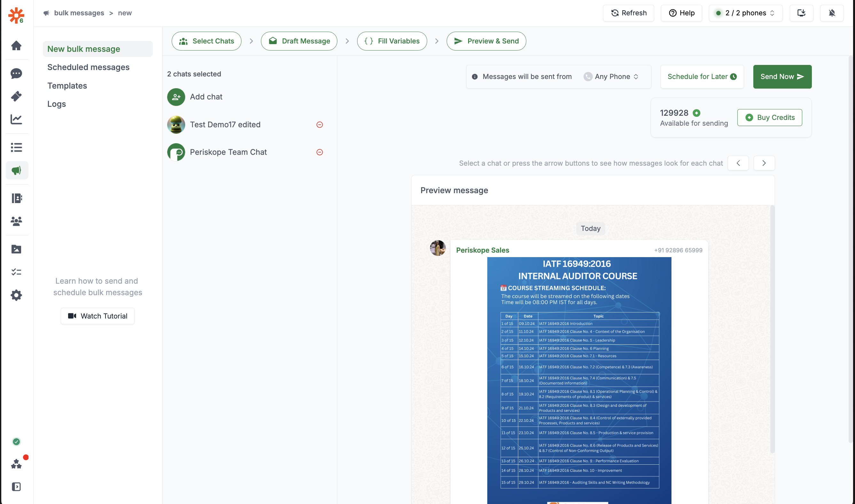
Task: Select the Bulk messages megaphone icon
Action: point(17,170)
